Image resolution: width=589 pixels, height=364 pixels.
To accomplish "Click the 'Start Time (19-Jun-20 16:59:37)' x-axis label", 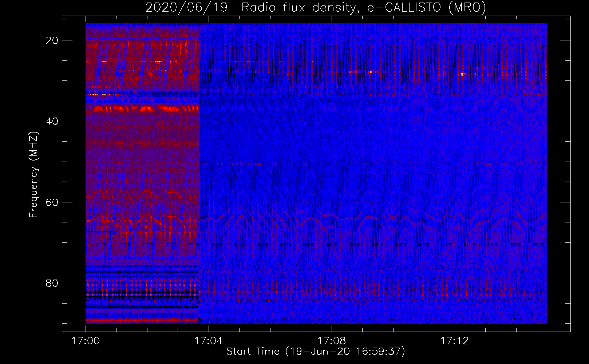I will [316, 352].
